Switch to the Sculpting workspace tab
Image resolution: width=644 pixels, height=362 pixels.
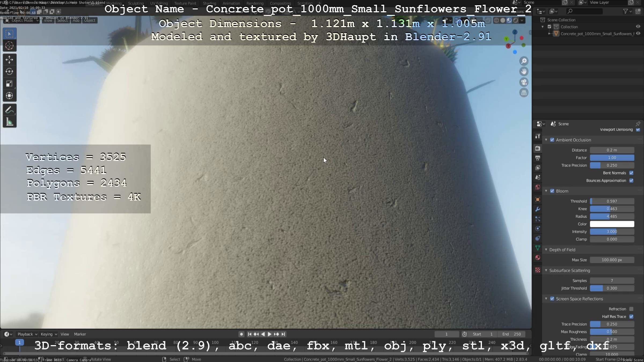(136, 3)
